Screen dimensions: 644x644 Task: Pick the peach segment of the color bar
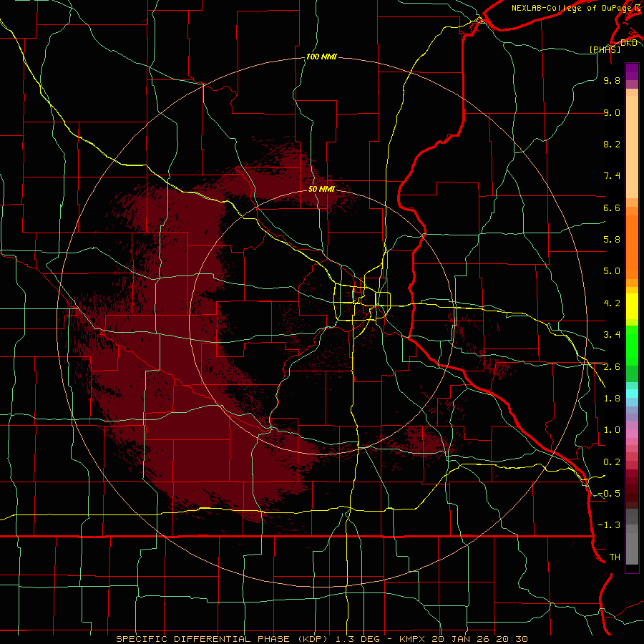tap(632, 147)
